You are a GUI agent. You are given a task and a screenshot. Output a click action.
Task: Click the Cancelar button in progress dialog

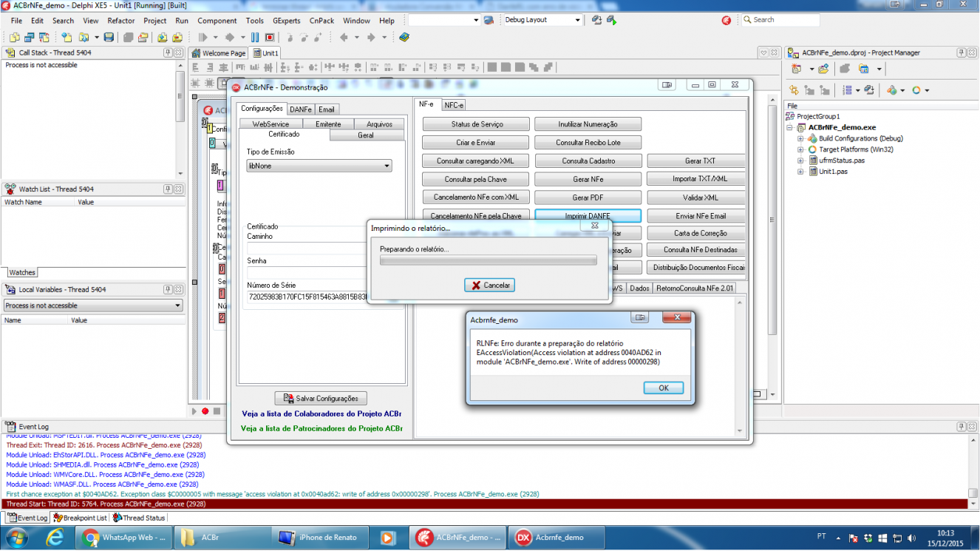point(489,285)
